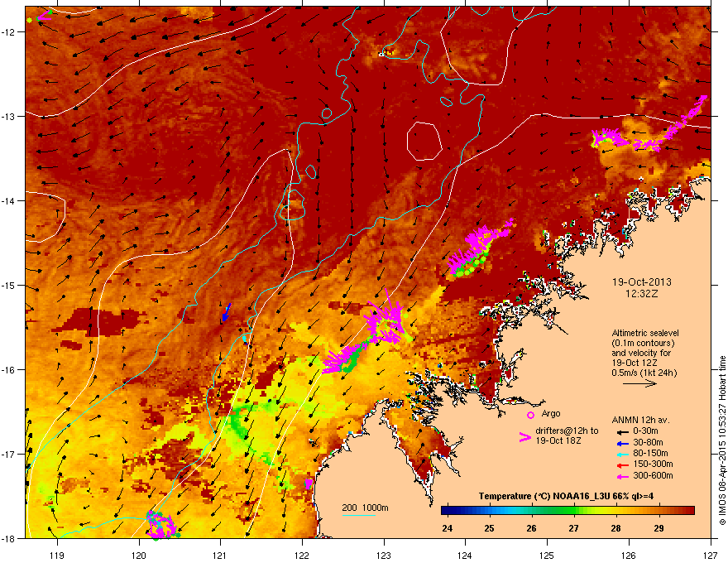Click the red 150-300m legend arrow
This screenshot has width=728, height=563.
(x=621, y=465)
